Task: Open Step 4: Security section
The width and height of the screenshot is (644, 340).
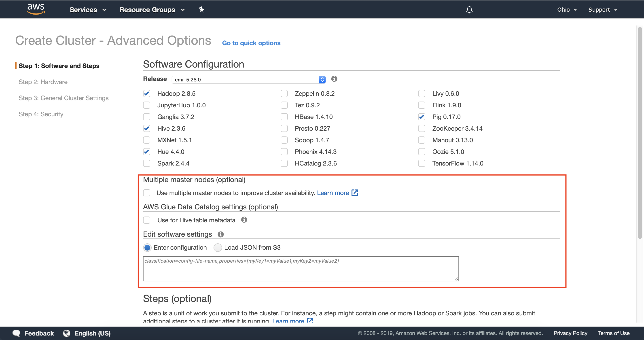Action: [41, 114]
